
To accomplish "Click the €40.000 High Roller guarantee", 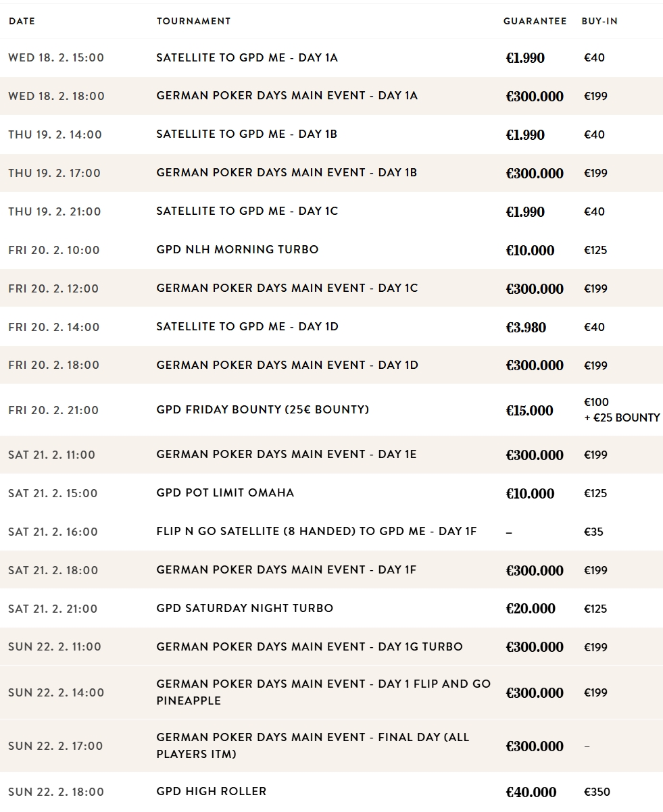I will point(531,792).
